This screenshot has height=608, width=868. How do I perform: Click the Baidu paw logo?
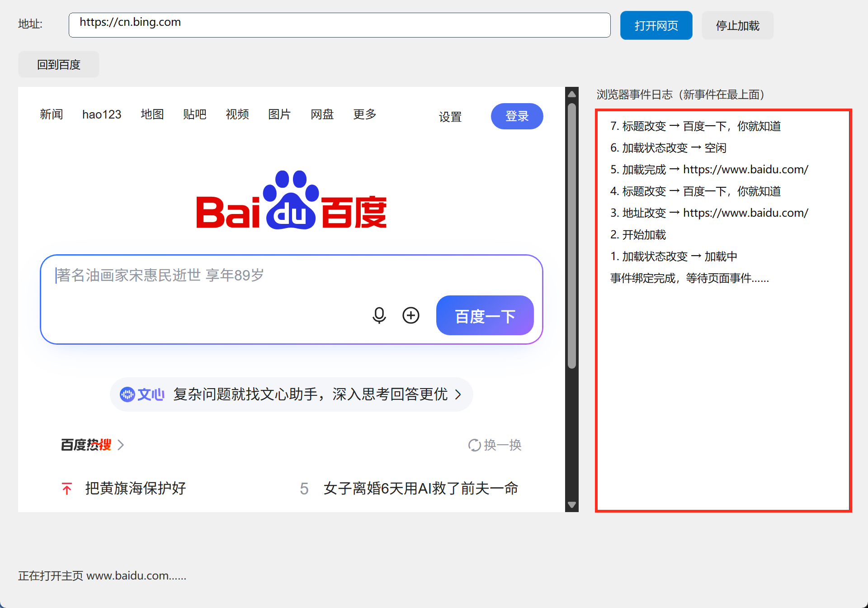click(x=292, y=200)
